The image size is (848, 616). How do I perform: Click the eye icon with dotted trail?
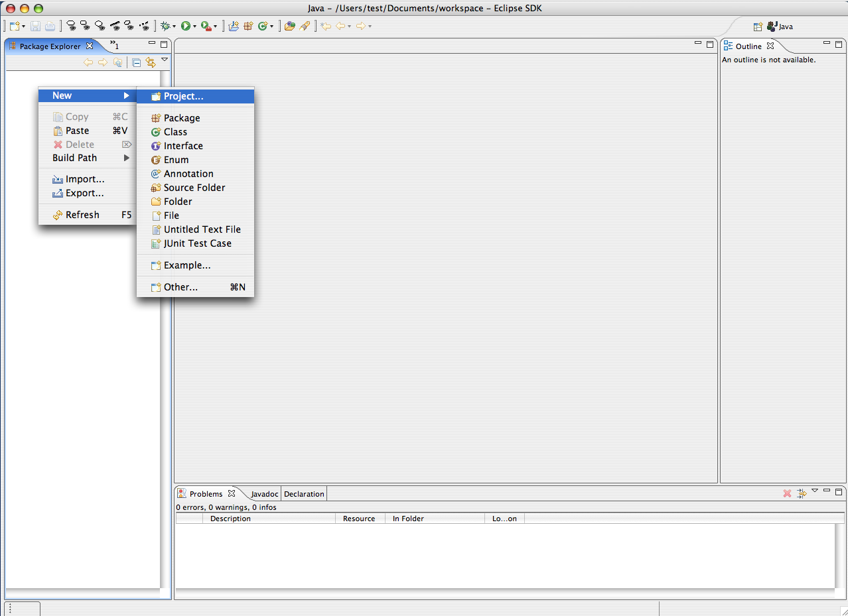pos(144,25)
